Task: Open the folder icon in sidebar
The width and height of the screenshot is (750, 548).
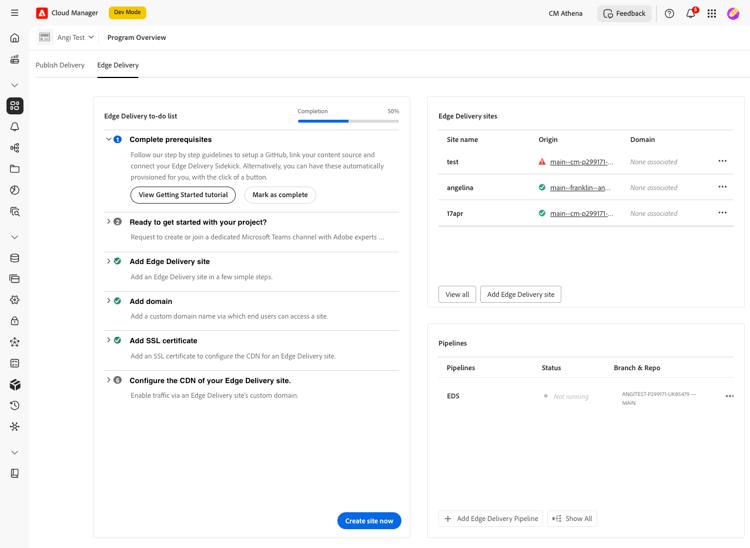Action: pos(15,169)
